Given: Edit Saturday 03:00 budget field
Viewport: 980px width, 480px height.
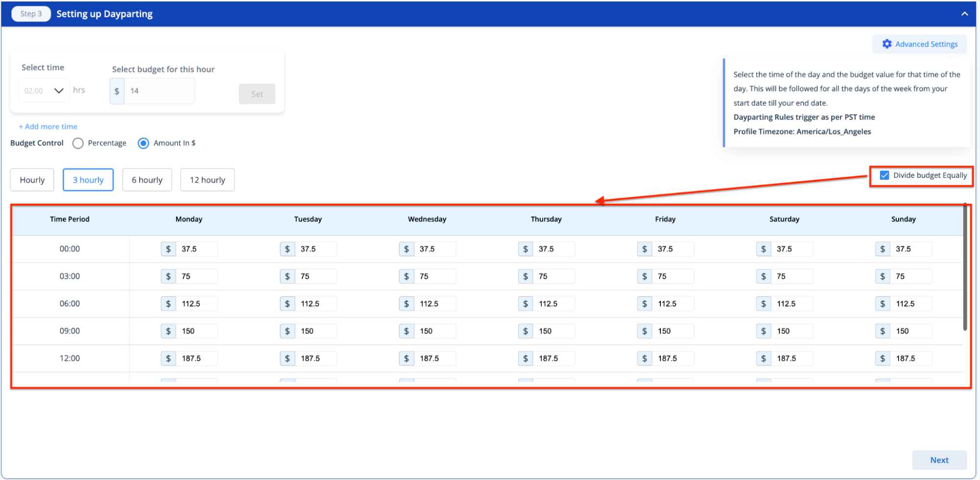Looking at the screenshot, I should [792, 276].
